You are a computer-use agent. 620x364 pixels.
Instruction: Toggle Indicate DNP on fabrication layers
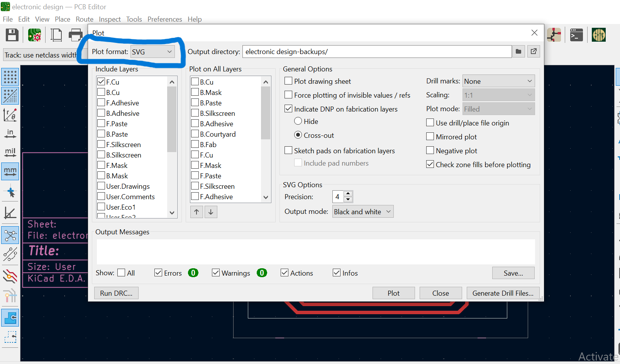coord(288,109)
